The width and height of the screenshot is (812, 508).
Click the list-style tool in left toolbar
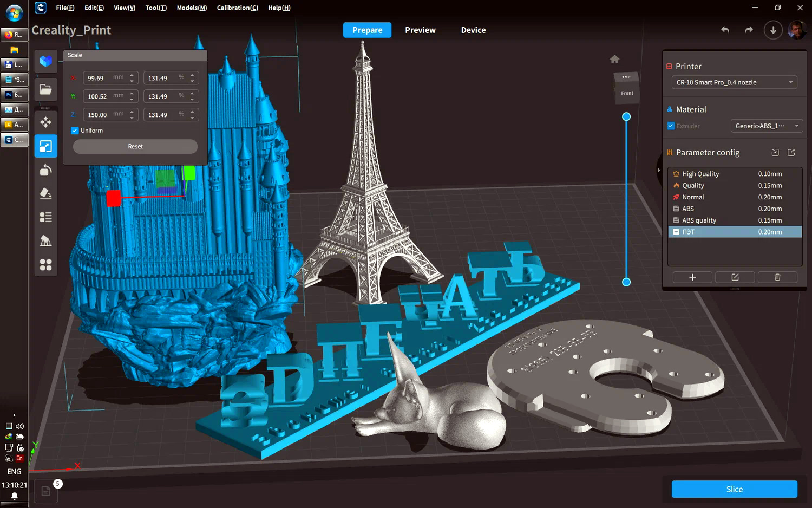[x=46, y=217]
